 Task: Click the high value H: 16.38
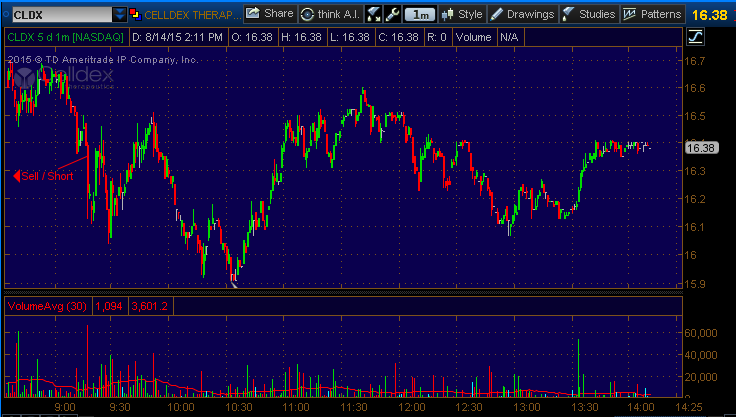click(x=301, y=37)
